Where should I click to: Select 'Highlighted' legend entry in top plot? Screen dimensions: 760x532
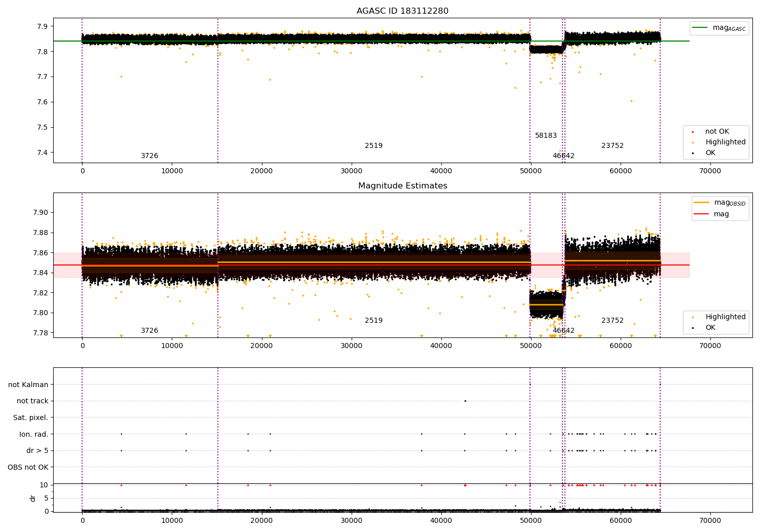tap(725, 142)
